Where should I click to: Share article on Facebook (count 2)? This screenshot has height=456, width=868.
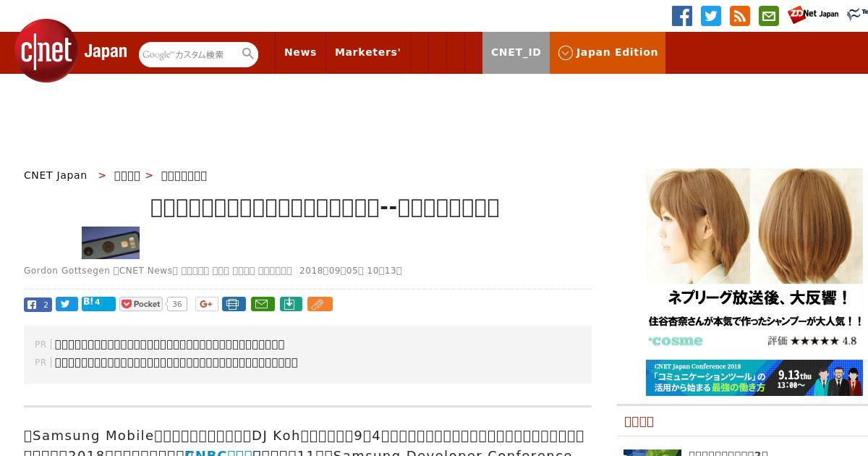(38, 304)
